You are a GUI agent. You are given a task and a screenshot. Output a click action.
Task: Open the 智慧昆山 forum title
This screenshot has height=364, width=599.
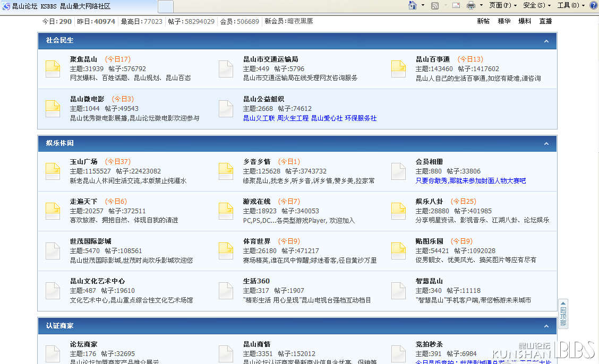coord(430,281)
